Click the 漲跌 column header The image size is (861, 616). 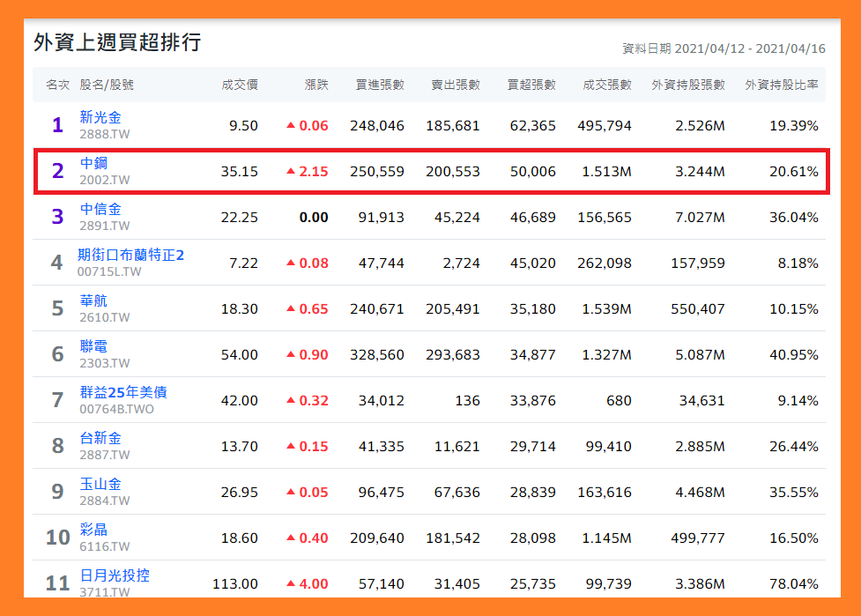316,85
